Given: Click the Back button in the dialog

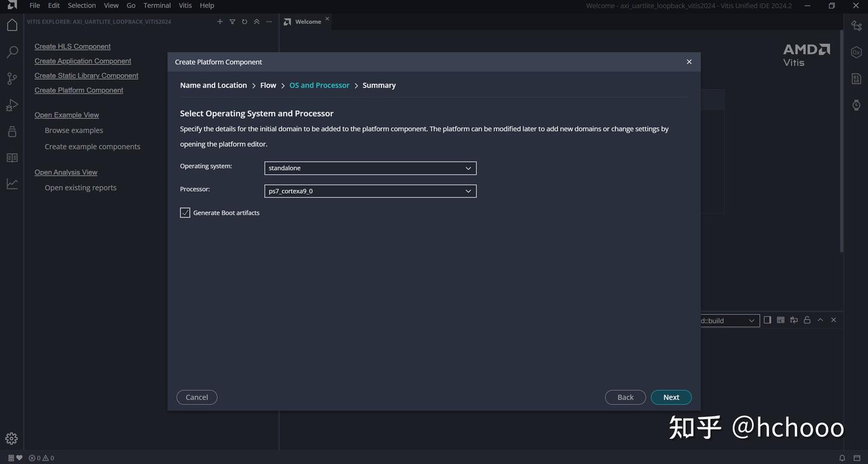Looking at the screenshot, I should pyautogui.click(x=626, y=397).
